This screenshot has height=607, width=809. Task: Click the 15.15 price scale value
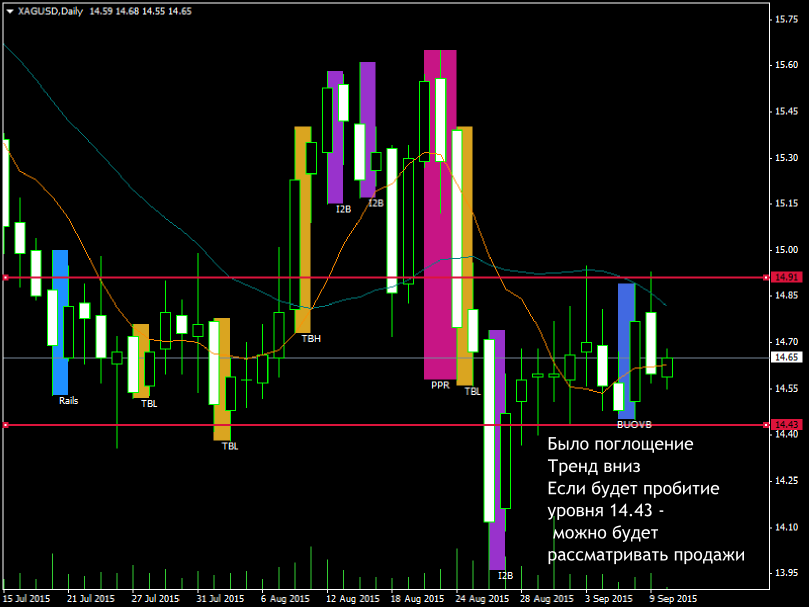tap(786, 204)
